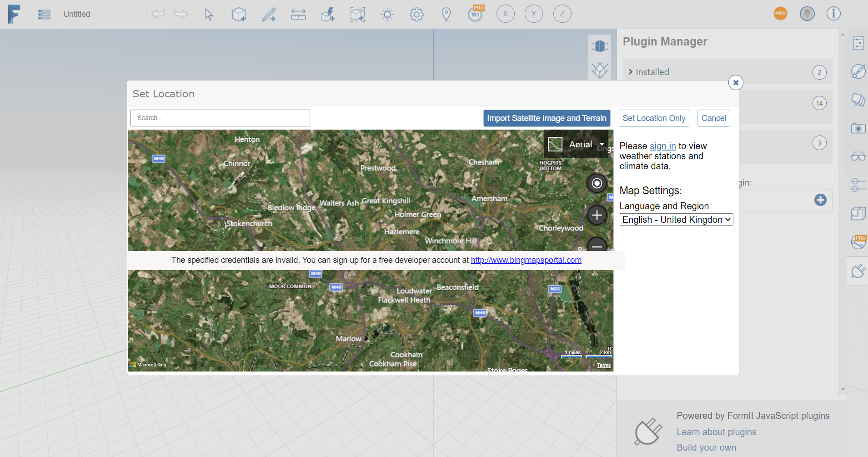
Task: Click inside the location search field
Action: [220, 117]
